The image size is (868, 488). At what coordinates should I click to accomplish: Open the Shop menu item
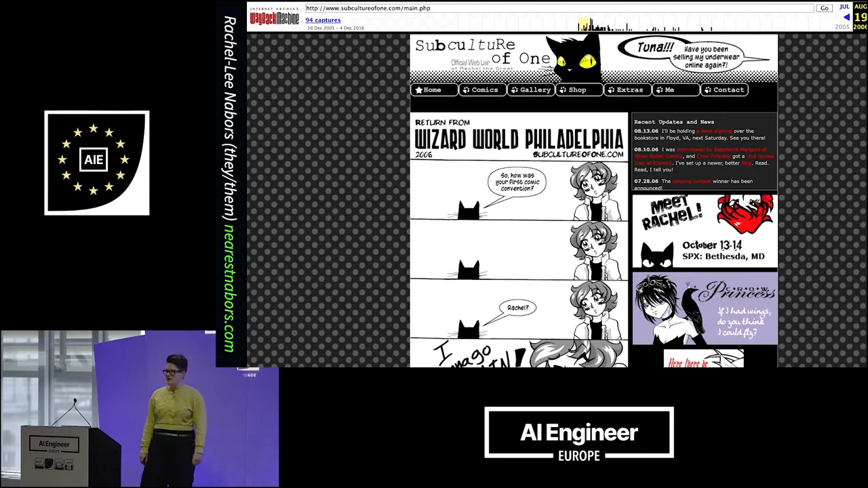point(579,89)
